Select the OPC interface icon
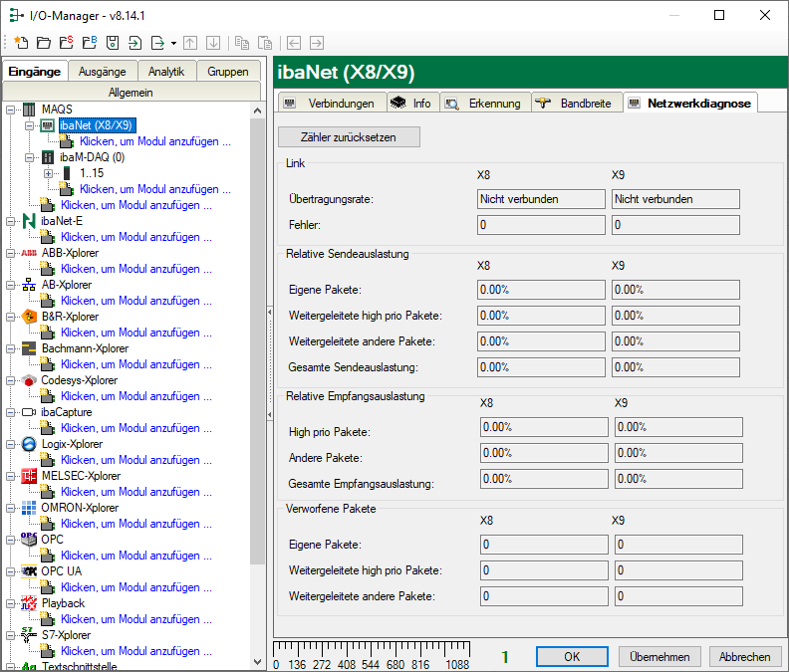Screen dimensions: 789x672 click(29, 540)
